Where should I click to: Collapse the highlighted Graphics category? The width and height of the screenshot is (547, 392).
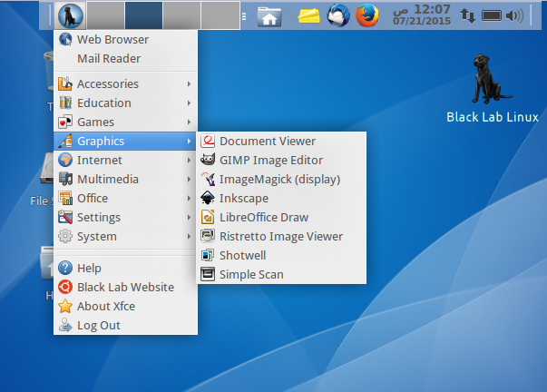(x=125, y=141)
